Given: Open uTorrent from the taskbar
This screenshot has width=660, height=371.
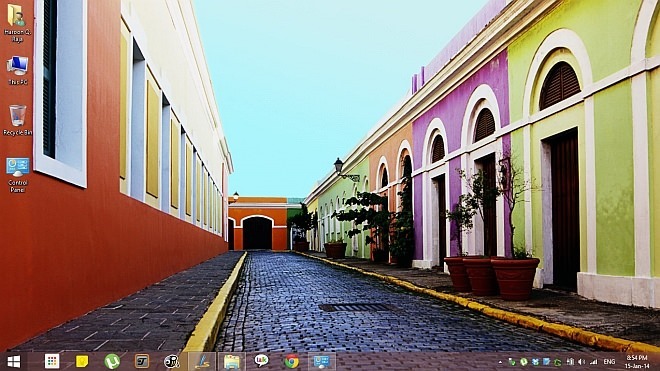Looking at the screenshot, I should pyautogui.click(x=112, y=361).
